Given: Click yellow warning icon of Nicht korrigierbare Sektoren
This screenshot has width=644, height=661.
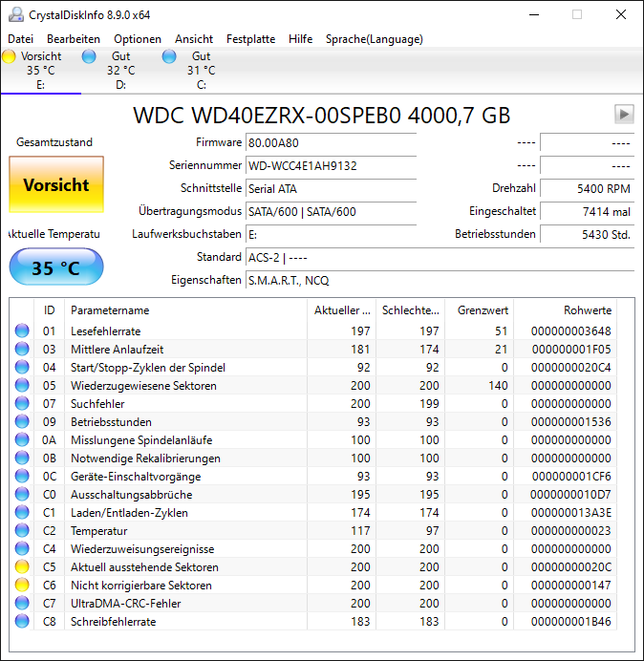Looking at the screenshot, I should coord(22,585).
